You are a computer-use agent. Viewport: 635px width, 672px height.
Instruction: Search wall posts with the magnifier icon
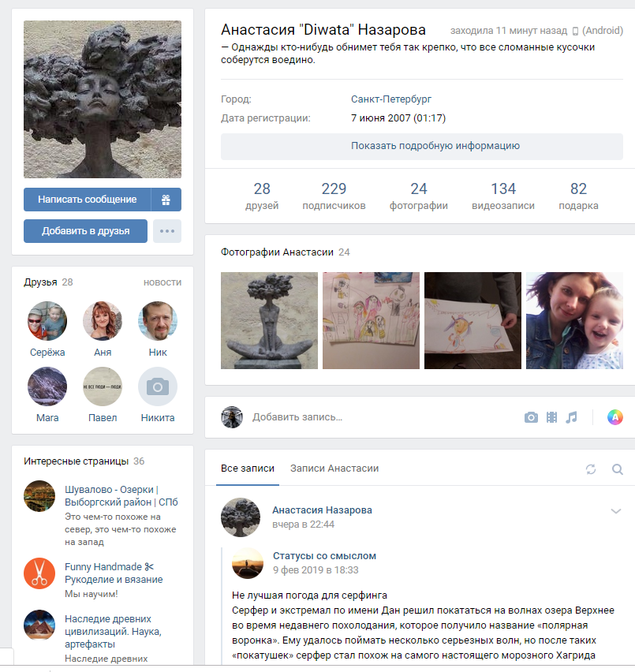(x=618, y=469)
